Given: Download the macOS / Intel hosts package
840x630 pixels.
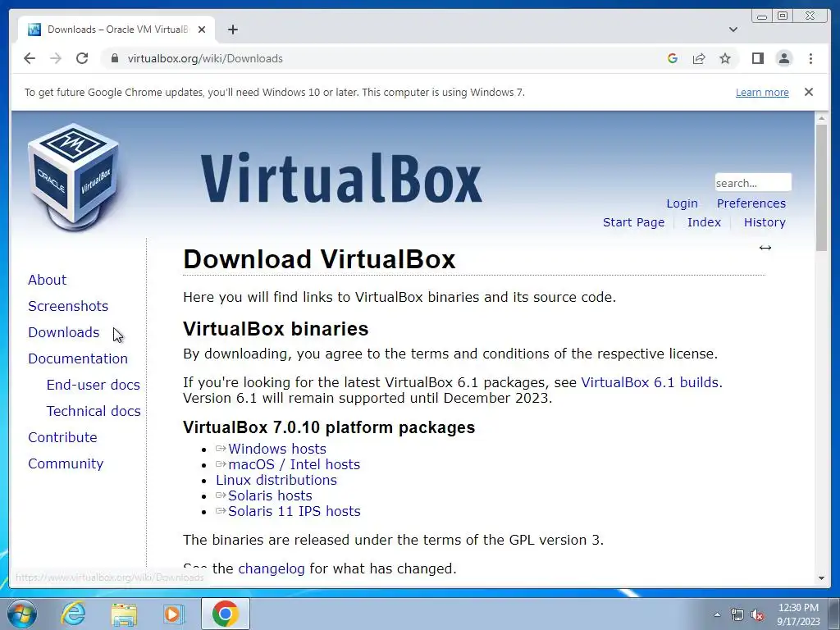Looking at the screenshot, I should pos(294,464).
